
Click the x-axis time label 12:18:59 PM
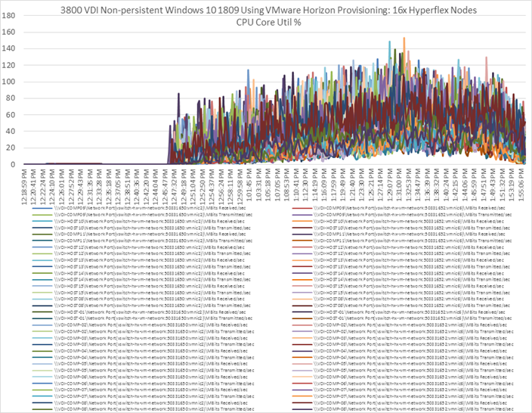[24, 185]
